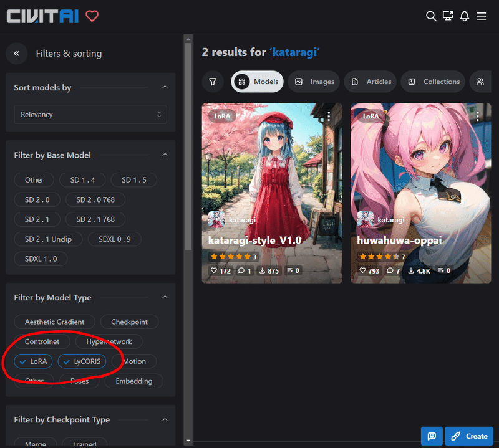Switch to the Collections tab
Viewport: 499px width, 448px height.
coord(433,82)
